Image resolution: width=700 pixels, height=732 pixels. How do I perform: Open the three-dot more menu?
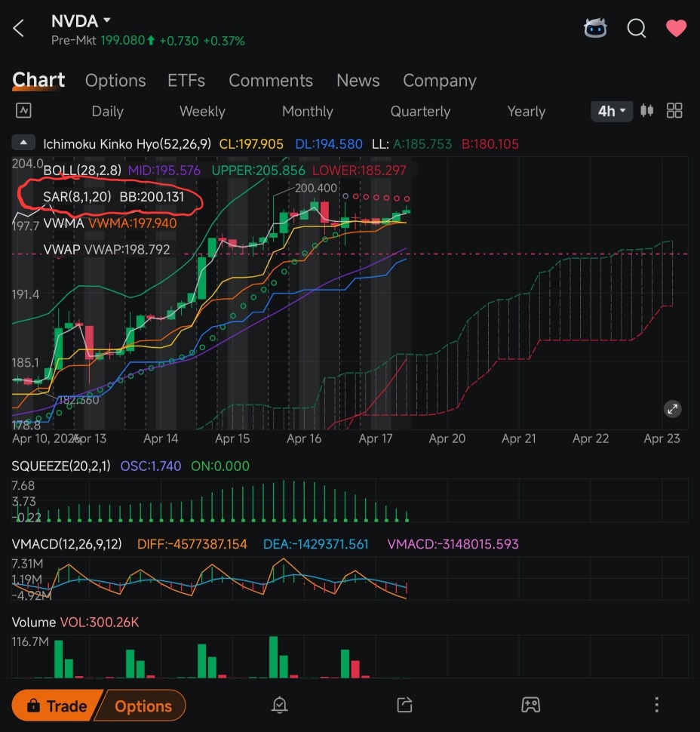tap(656, 705)
